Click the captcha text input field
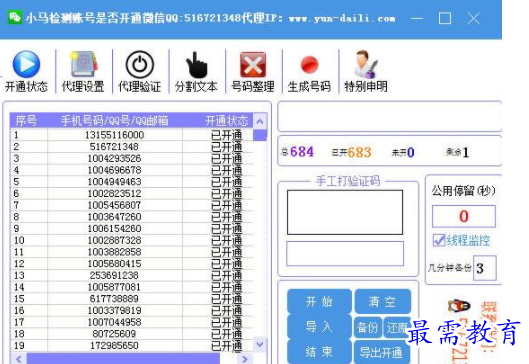 pos(345,253)
